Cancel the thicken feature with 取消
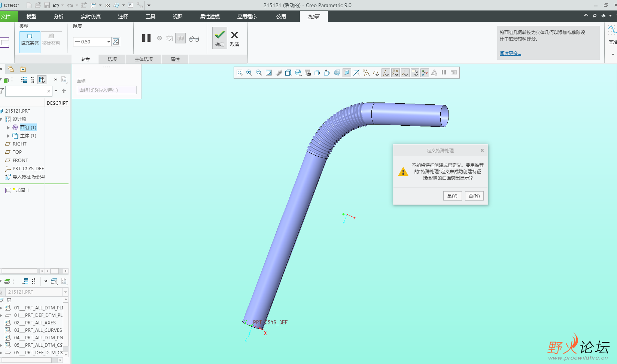The width and height of the screenshot is (617, 364). tap(235, 39)
